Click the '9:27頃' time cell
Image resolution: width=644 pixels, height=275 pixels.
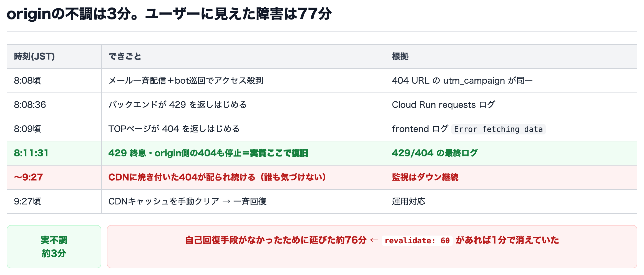(x=54, y=202)
